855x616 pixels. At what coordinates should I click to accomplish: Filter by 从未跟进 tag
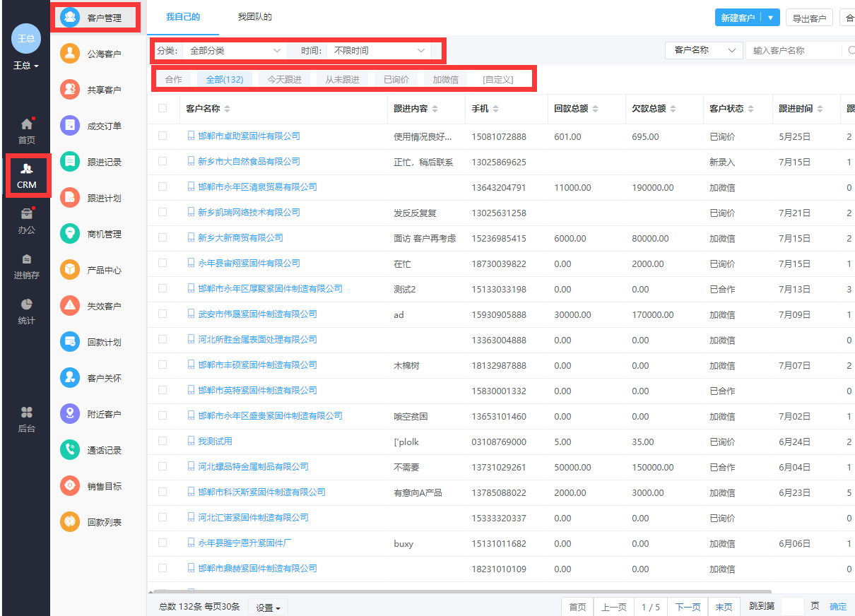coord(343,80)
